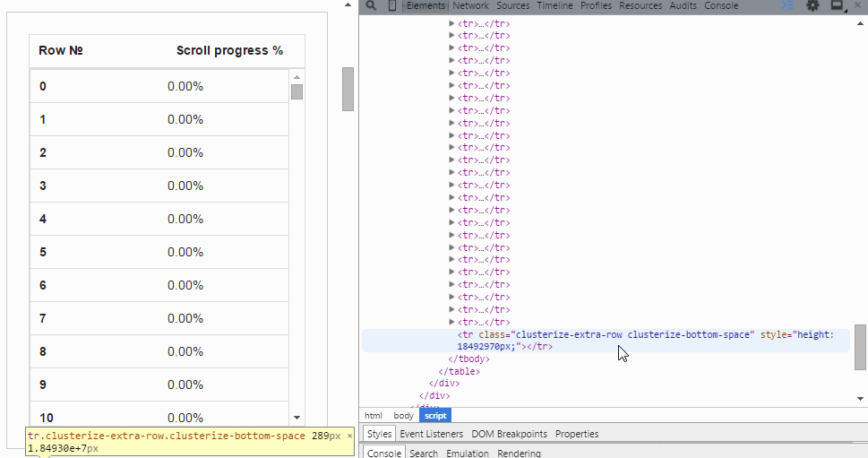Click the 0.00% cell in row 8
This screenshot has height=458, width=868.
coord(185,351)
